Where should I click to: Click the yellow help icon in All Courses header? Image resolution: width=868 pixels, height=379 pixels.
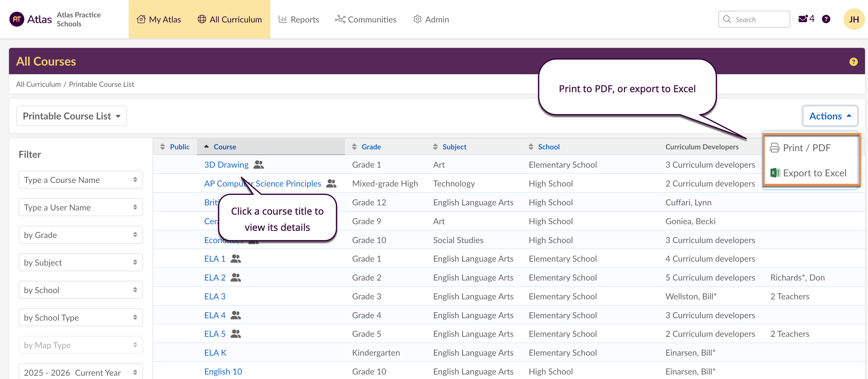[x=853, y=62]
